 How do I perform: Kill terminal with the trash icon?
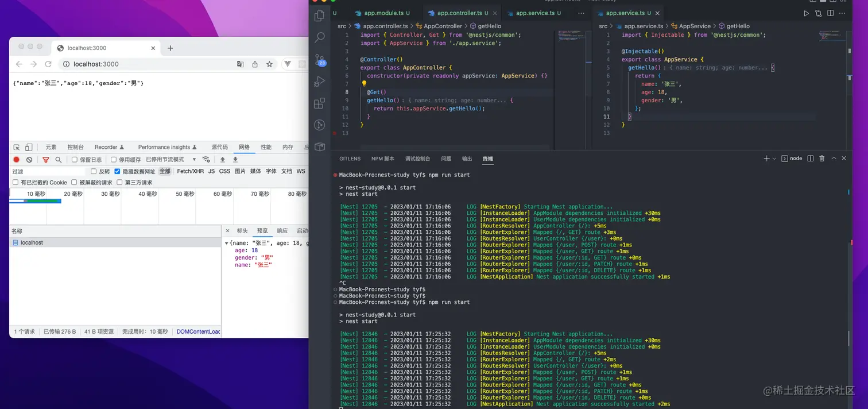click(822, 159)
